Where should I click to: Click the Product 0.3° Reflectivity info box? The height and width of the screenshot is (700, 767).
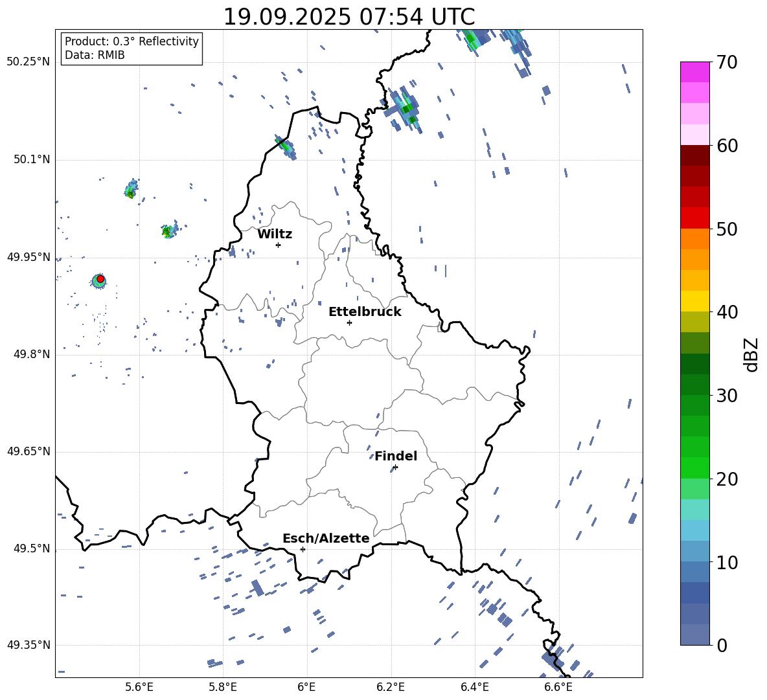tap(132, 49)
